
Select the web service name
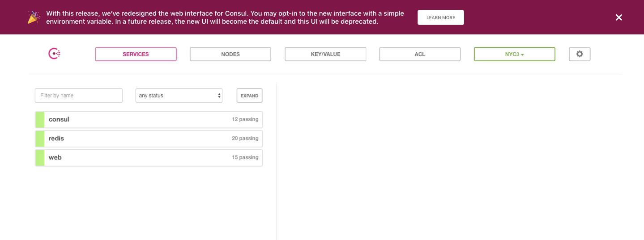coord(55,158)
